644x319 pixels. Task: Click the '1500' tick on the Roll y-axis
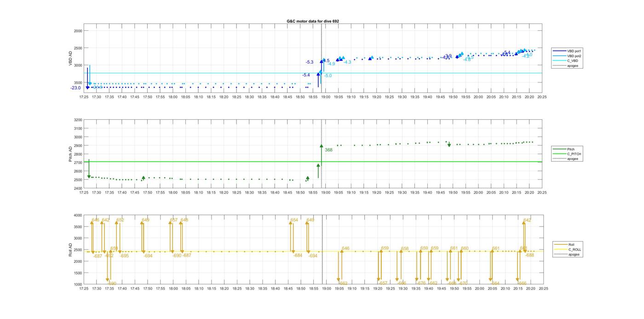point(78,273)
